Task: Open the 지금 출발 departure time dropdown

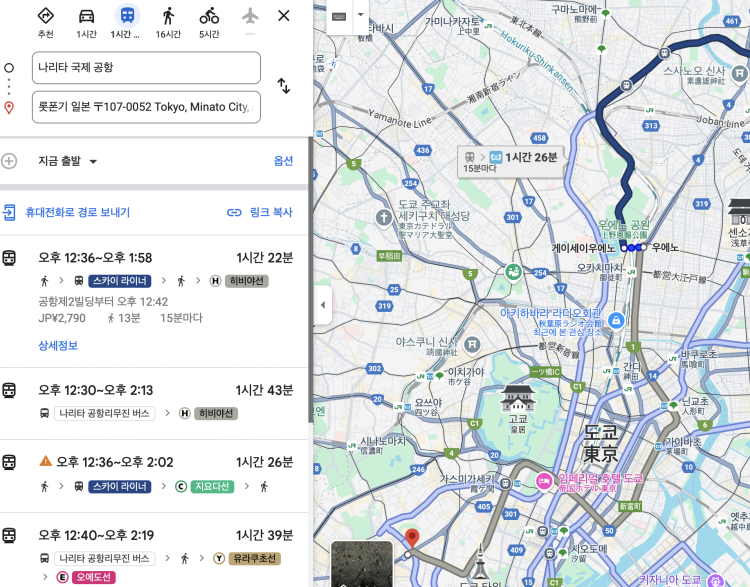Action: pyautogui.click(x=67, y=161)
